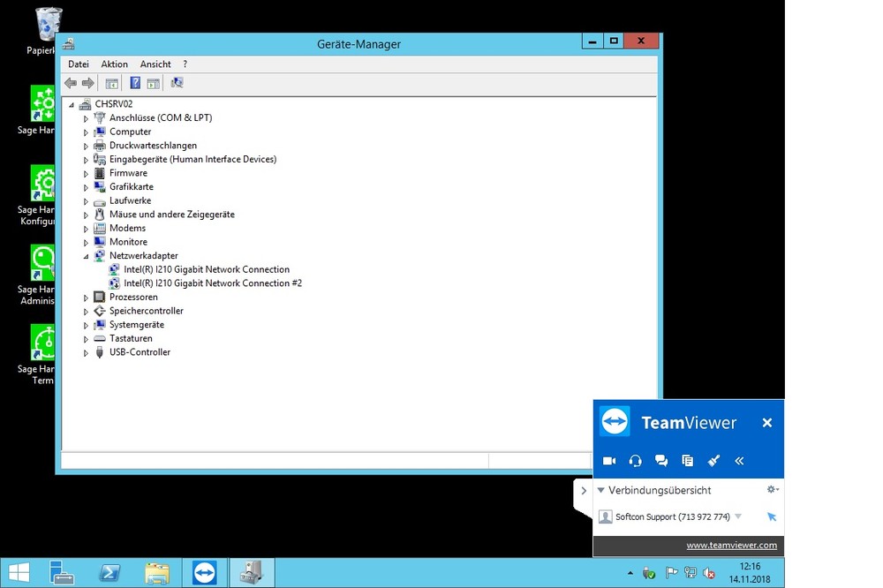This screenshot has width=883, height=588.
Task: Open TeamViewer whiteboard brush tool
Action: pos(714,461)
